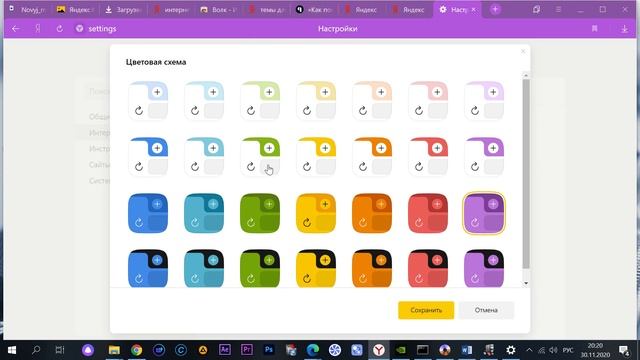The width and height of the screenshot is (640, 360).
Task: Select the fully solid red scheme
Action: tap(428, 213)
